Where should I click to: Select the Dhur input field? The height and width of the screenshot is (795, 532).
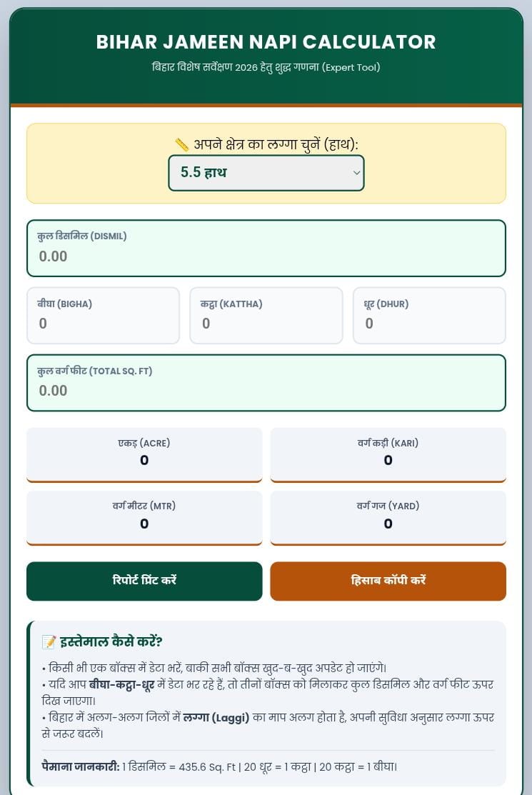pyautogui.click(x=429, y=323)
